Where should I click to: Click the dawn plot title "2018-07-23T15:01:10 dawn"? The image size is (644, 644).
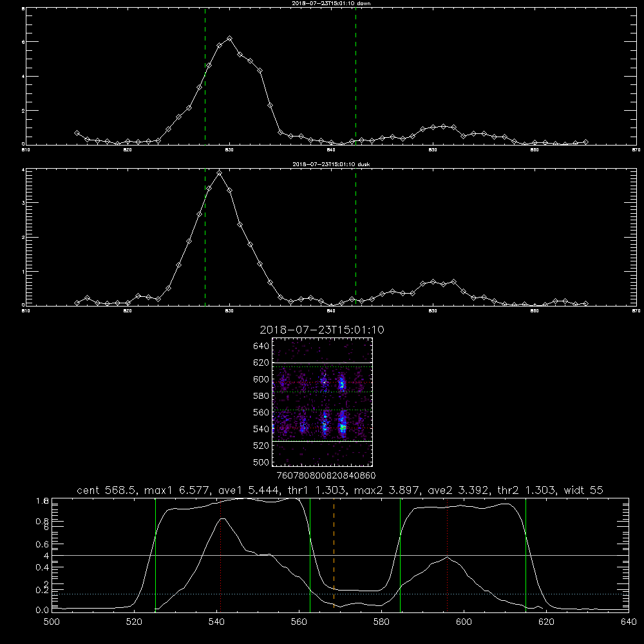(331, 3)
